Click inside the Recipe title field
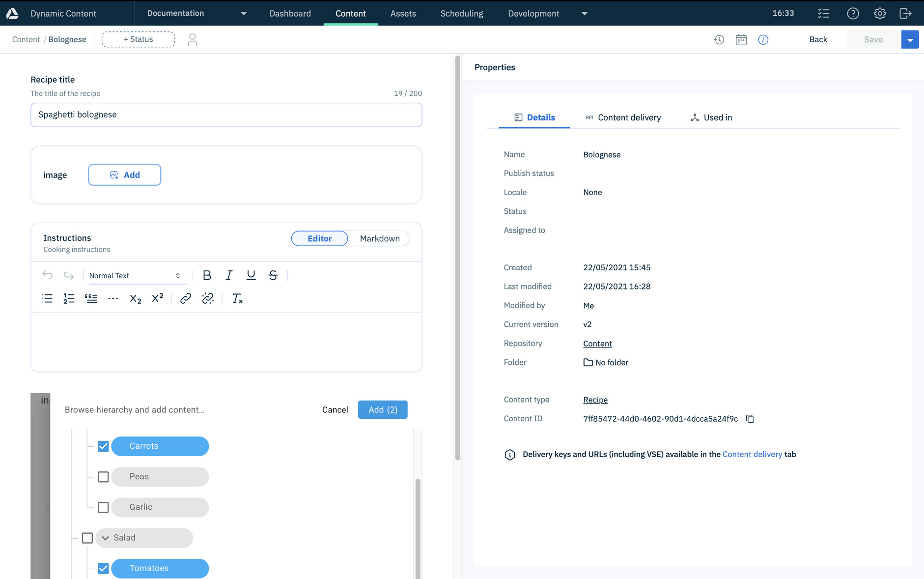 pos(225,115)
